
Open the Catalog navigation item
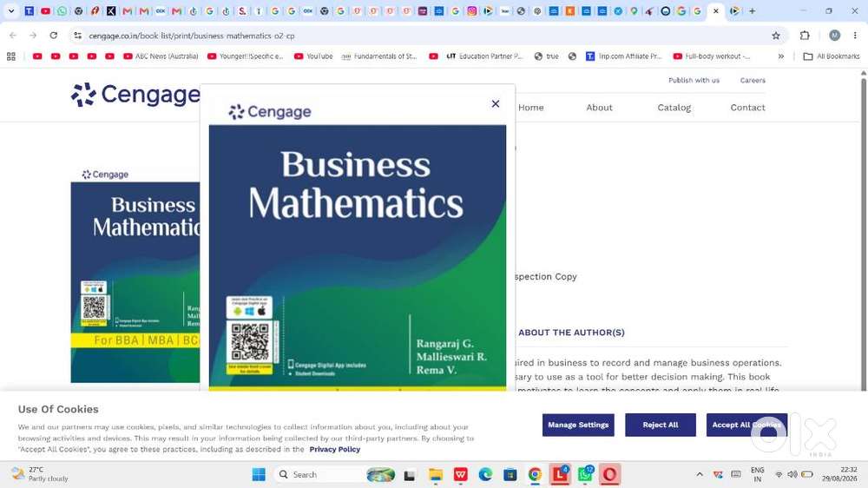[x=674, y=108]
